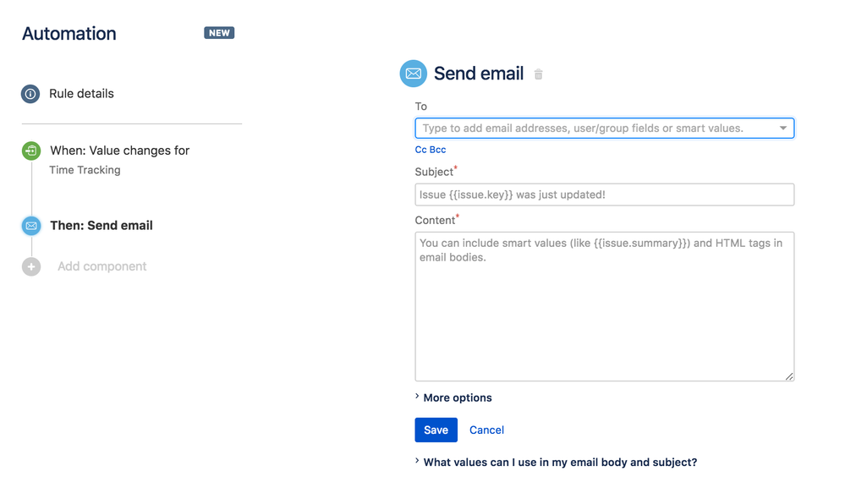Click the NEW badge next to Automation

[219, 33]
